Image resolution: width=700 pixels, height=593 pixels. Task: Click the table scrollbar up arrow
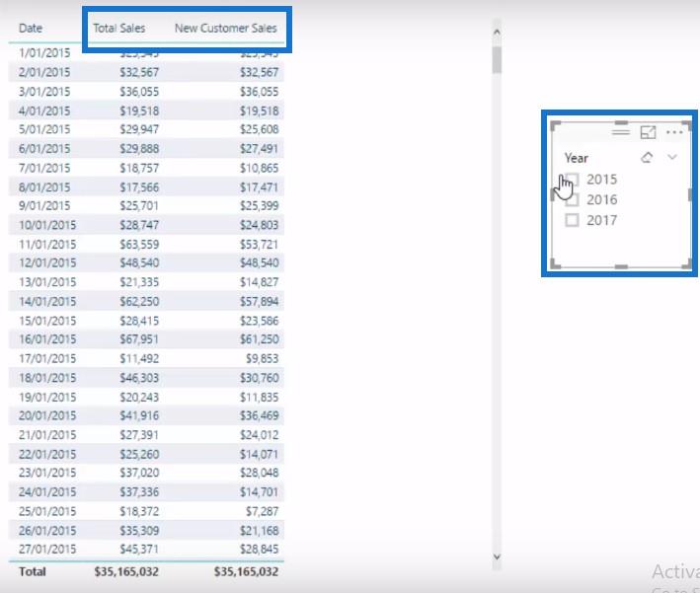pos(497,33)
